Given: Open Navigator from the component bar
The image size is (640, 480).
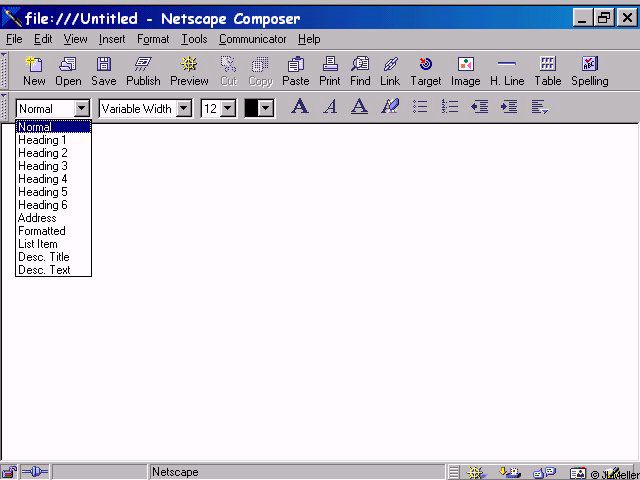Looking at the screenshot, I should click(477, 473).
